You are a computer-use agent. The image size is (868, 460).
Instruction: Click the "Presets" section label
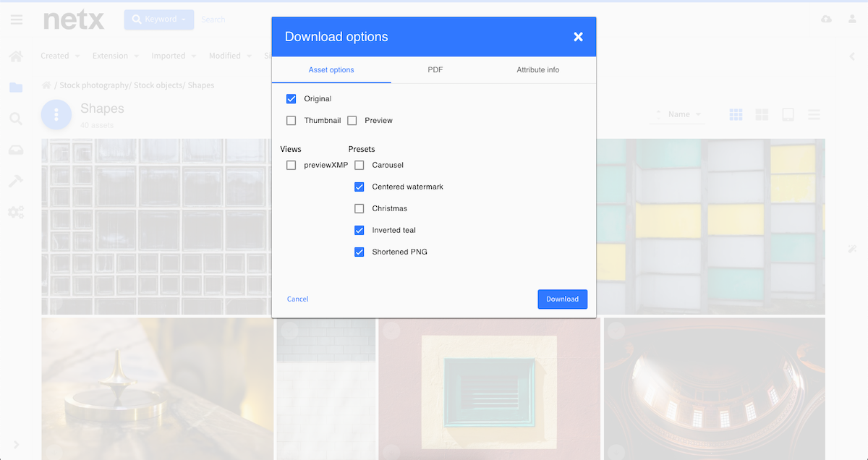tap(362, 149)
